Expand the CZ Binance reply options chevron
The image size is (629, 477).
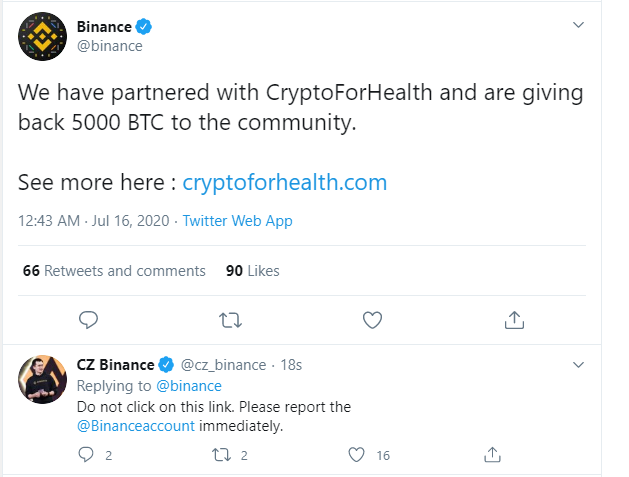pos(578,365)
